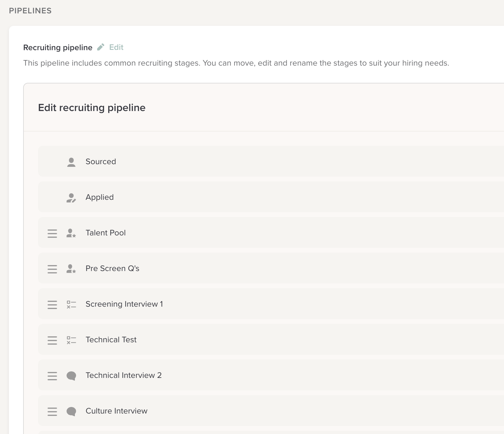The image size is (504, 434).
Task: Select the Screening Interview 1 stage name
Action: coord(124,304)
